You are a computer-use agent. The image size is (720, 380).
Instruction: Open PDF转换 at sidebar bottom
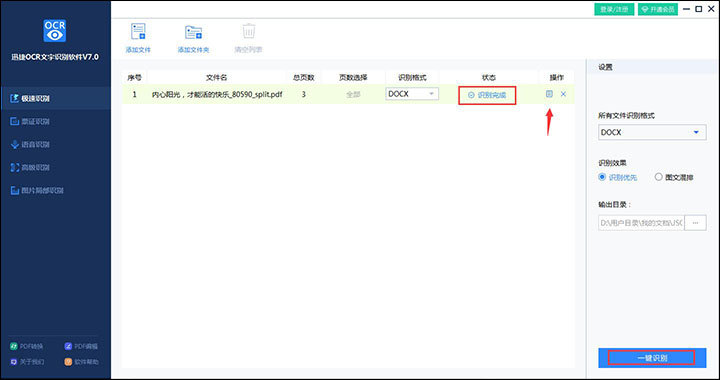pyautogui.click(x=28, y=346)
